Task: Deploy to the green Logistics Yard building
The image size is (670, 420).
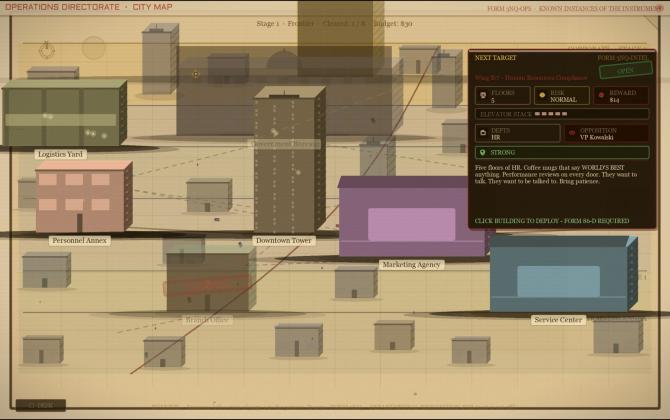Action: click(x=64, y=113)
